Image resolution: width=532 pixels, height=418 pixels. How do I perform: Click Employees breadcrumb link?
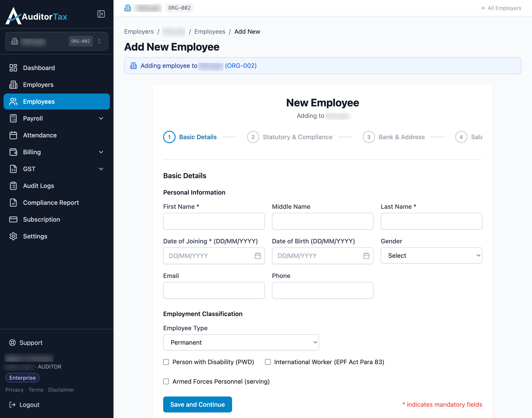(x=210, y=31)
